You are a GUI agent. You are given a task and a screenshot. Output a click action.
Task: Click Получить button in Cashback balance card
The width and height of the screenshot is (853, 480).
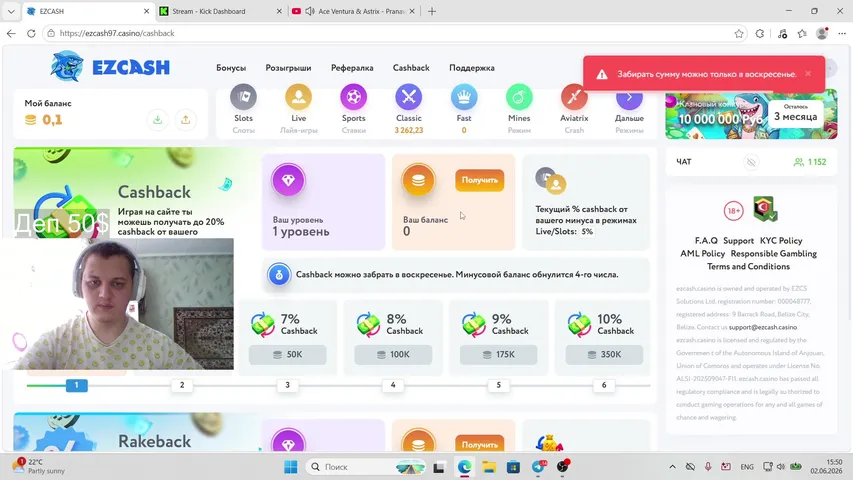tap(480, 180)
